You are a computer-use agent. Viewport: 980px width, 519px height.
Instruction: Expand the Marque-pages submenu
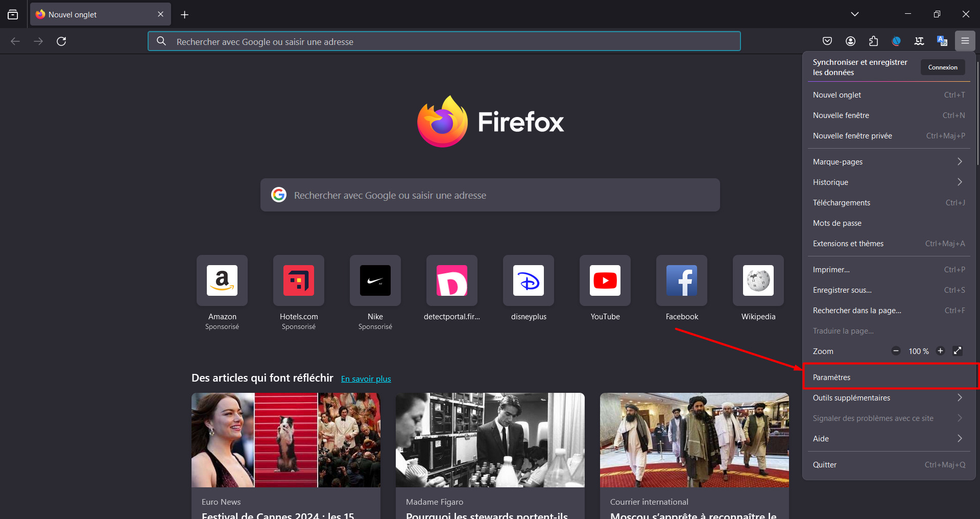pyautogui.click(x=889, y=162)
